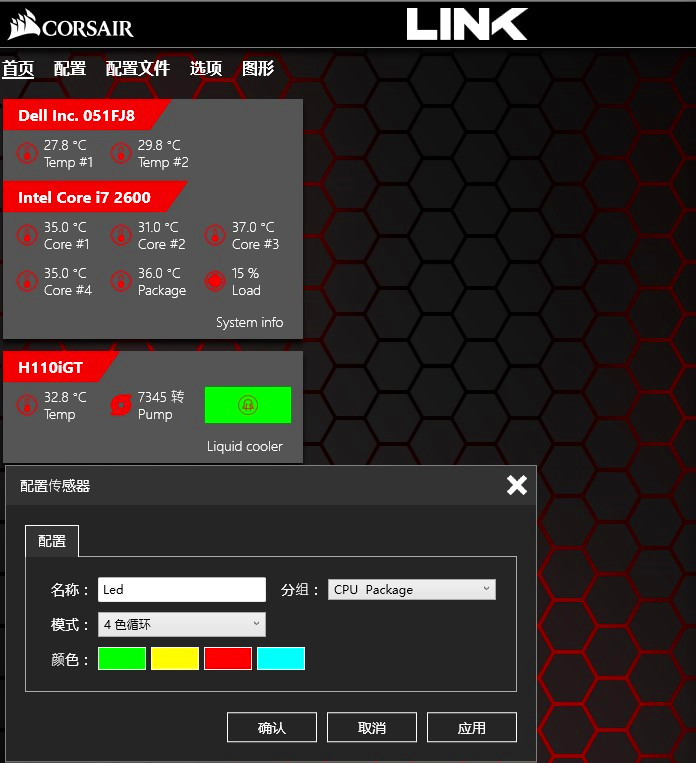The width and height of the screenshot is (696, 763).
Task: Cancel the dialog with 取消
Action: coord(372,727)
